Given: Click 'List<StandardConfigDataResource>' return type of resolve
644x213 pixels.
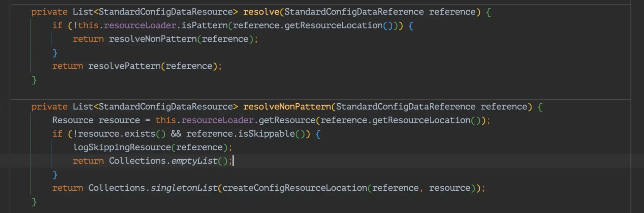Looking at the screenshot, I should [155, 12].
